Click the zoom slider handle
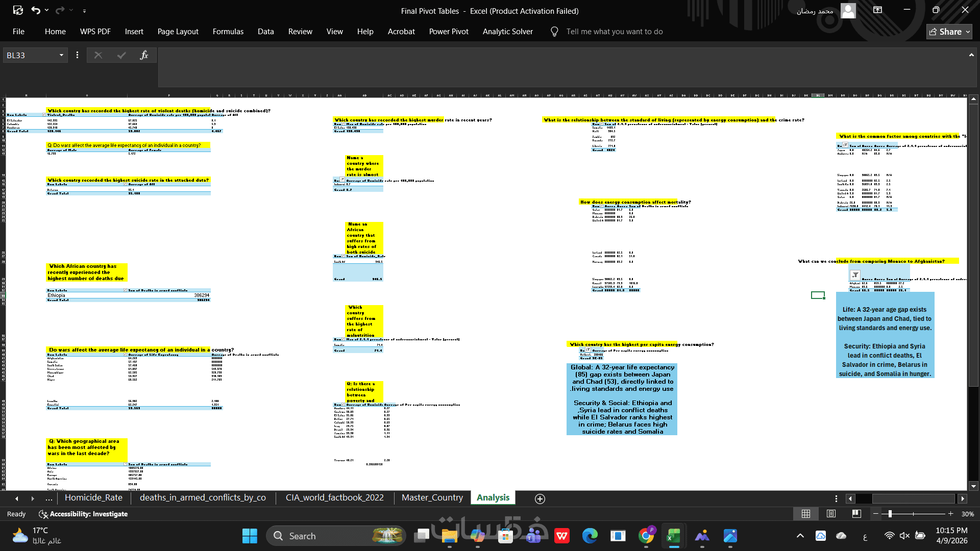The image size is (980, 551). click(890, 514)
